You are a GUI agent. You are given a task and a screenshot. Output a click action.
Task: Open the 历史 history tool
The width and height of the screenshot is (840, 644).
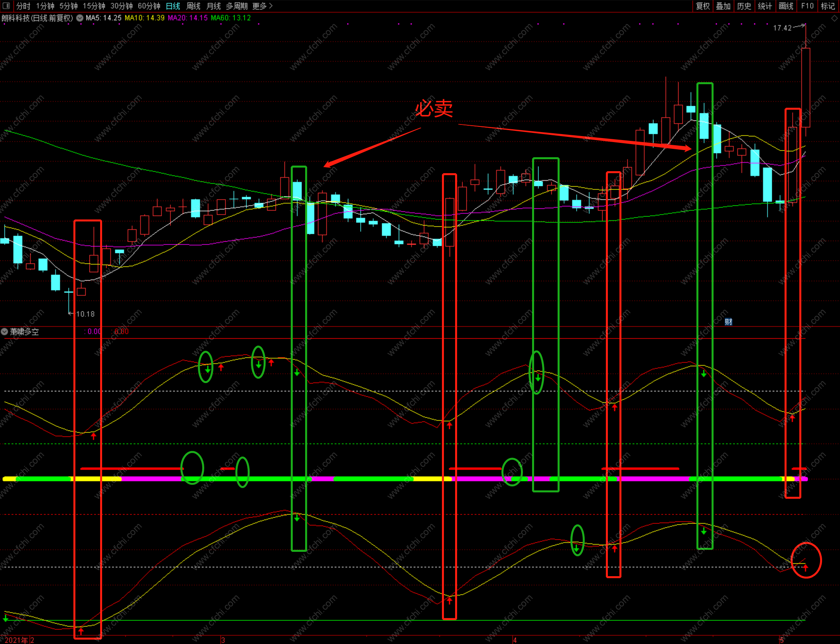[x=744, y=6]
